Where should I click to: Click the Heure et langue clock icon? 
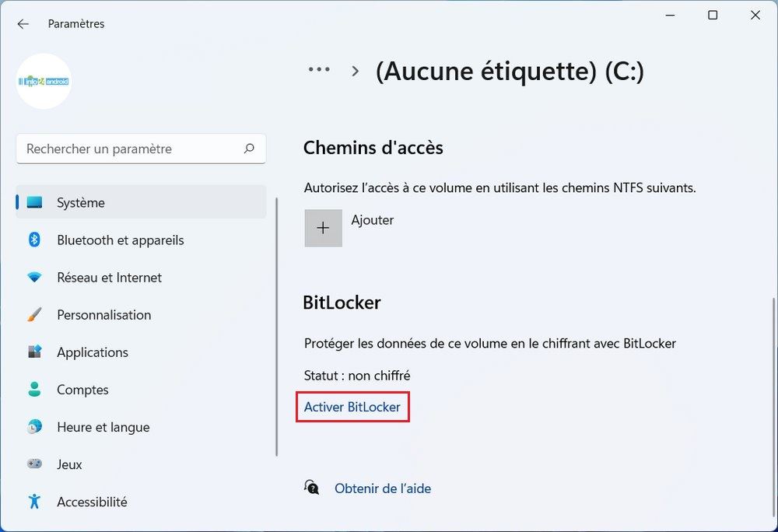click(x=34, y=427)
